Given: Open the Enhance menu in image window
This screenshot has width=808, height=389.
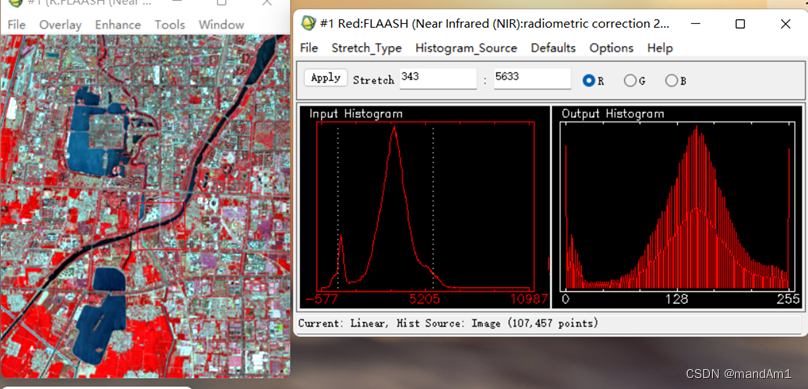Looking at the screenshot, I should (x=118, y=25).
